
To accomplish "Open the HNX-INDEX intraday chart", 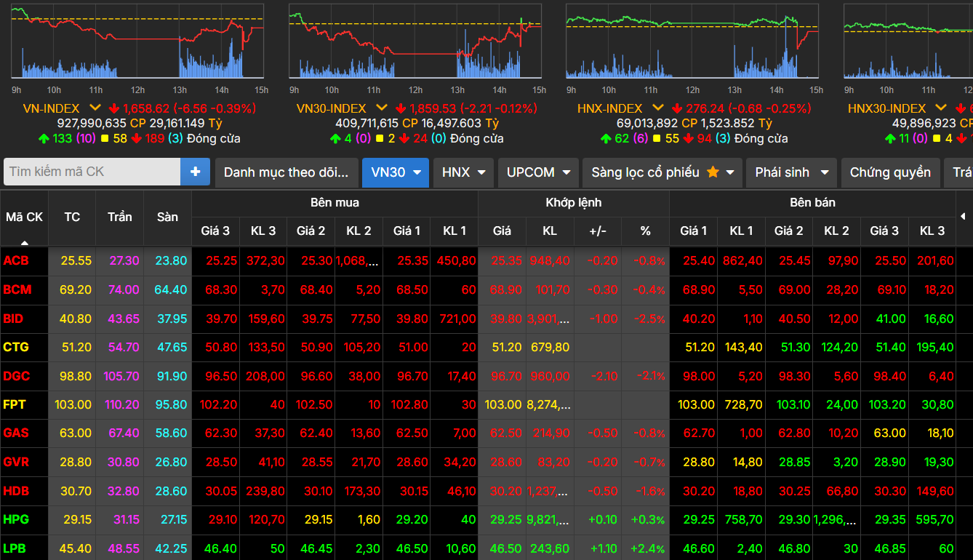I will [692, 42].
